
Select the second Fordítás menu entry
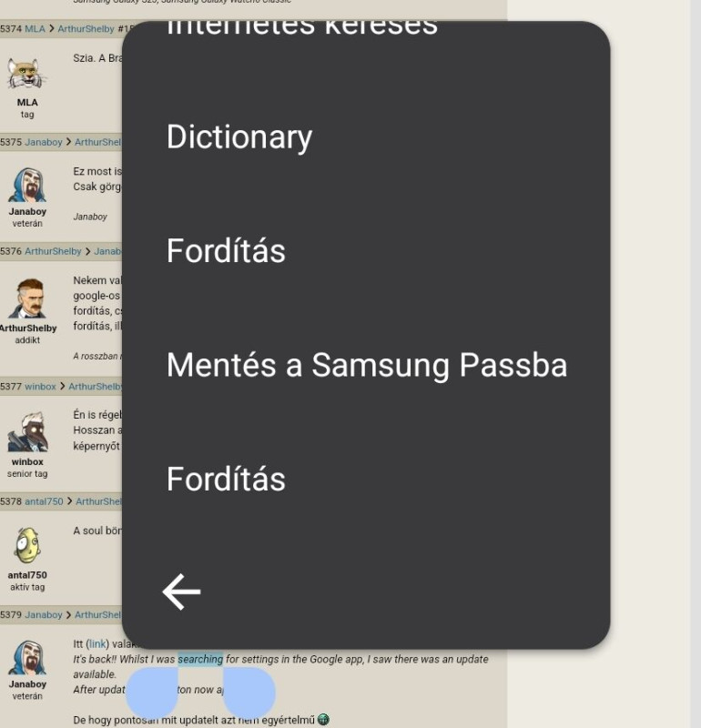click(x=226, y=480)
